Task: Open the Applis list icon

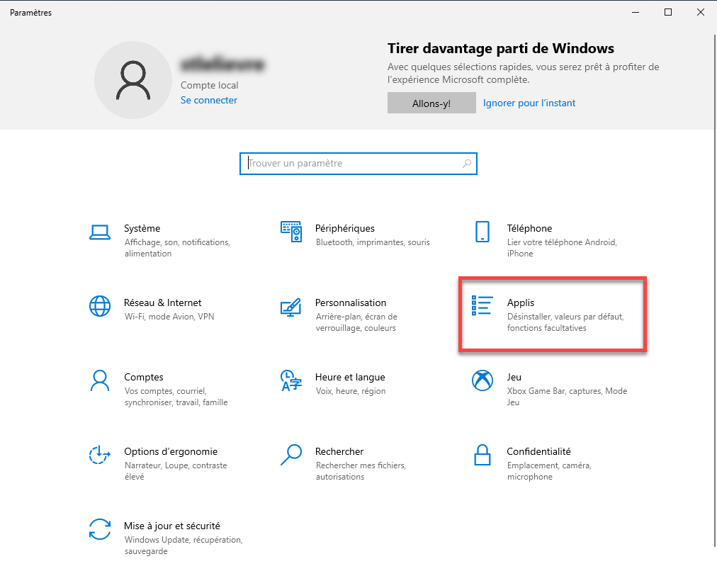Action: (482, 305)
